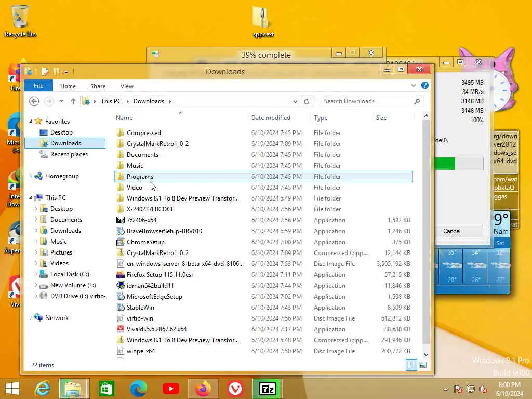This screenshot has width=532, height=399.
Task: Open the Home ribbon tab
Action: pos(68,86)
